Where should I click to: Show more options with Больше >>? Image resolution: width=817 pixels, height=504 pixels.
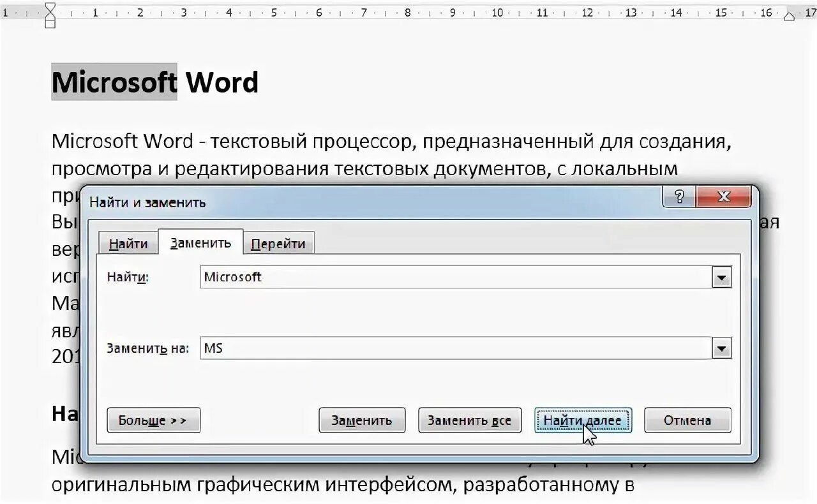[153, 420]
